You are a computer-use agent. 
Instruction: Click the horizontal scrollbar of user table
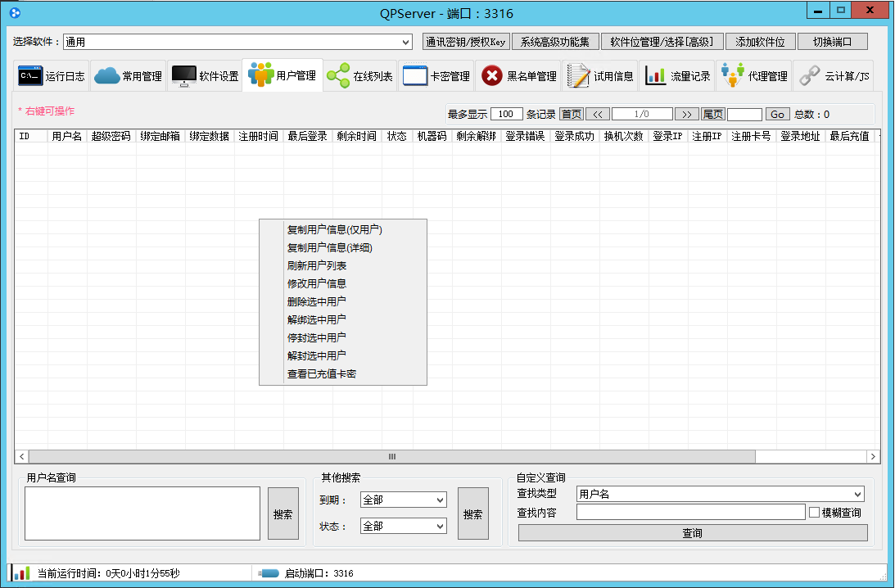point(391,456)
